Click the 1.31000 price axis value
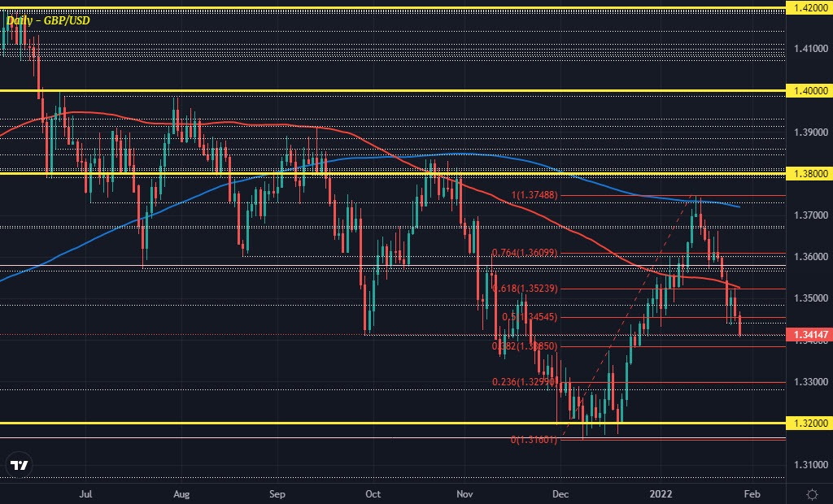Screen dimensions: 833x504 tap(811, 465)
